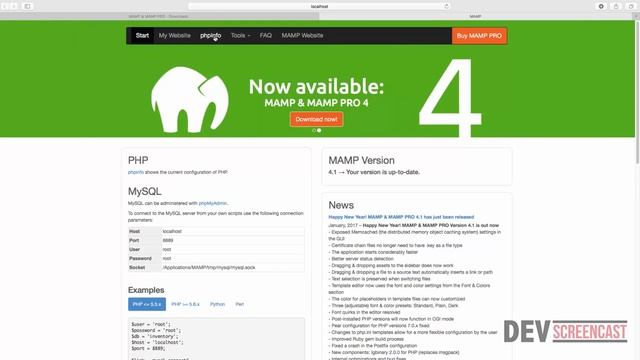Screen dimensions: 640x360
Task: Expand the Tools dropdown menu
Action: [x=240, y=36]
